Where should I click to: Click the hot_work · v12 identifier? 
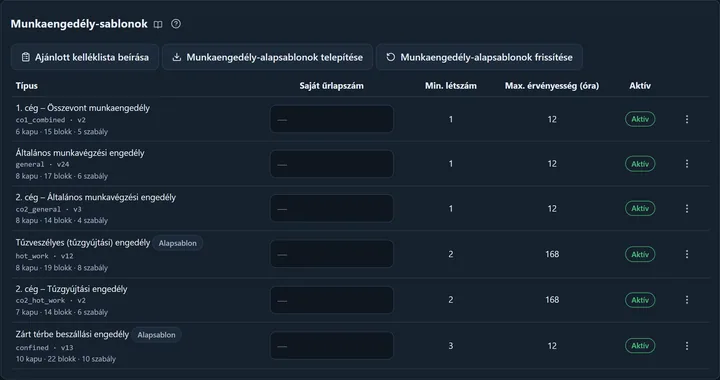[45, 256]
